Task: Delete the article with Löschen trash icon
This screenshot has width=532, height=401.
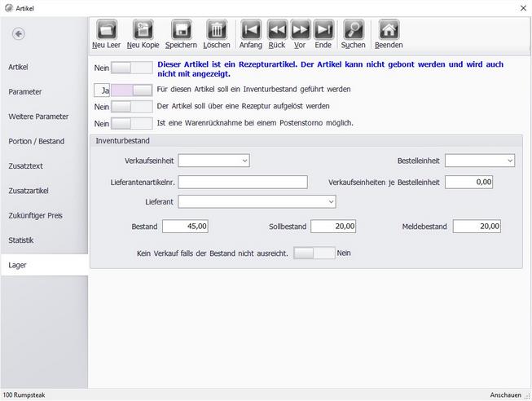Action: pyautogui.click(x=217, y=30)
